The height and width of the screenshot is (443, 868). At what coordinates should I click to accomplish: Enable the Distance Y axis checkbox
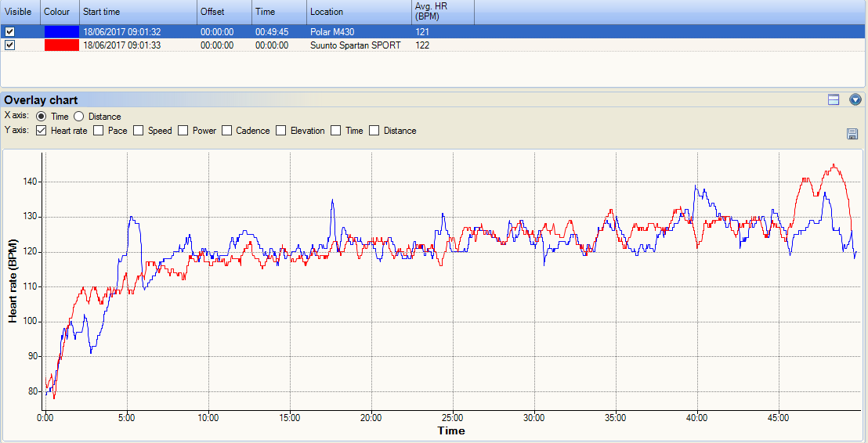[374, 131]
